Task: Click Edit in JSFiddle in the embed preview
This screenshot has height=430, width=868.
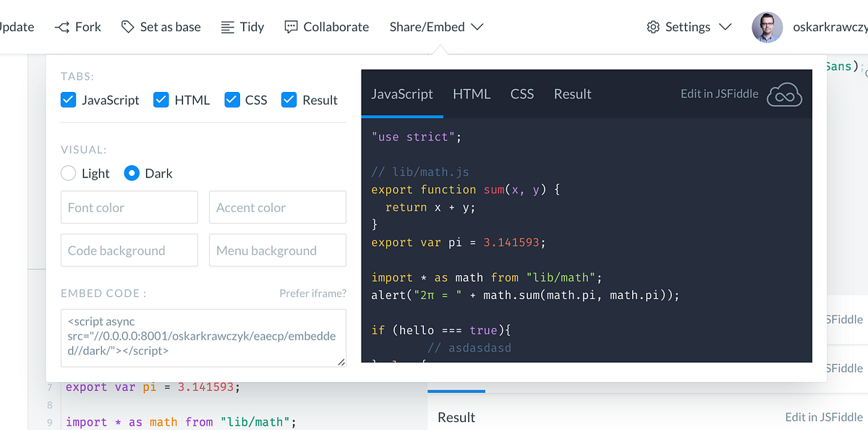Action: pyautogui.click(x=718, y=93)
